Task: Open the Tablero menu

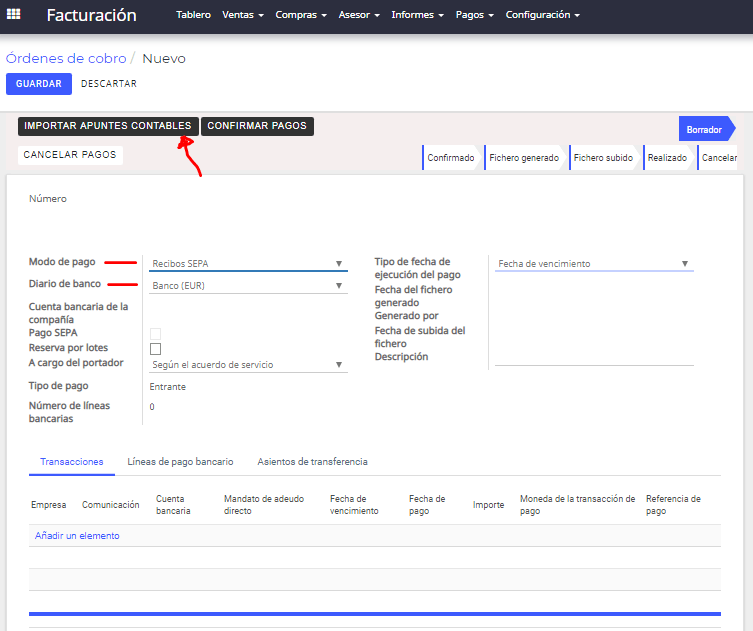Action: point(194,15)
